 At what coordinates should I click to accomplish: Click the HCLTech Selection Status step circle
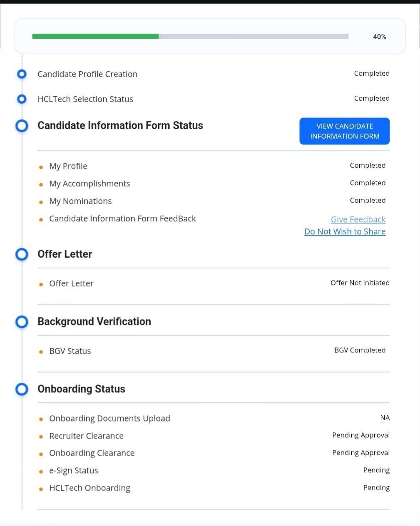[22, 99]
